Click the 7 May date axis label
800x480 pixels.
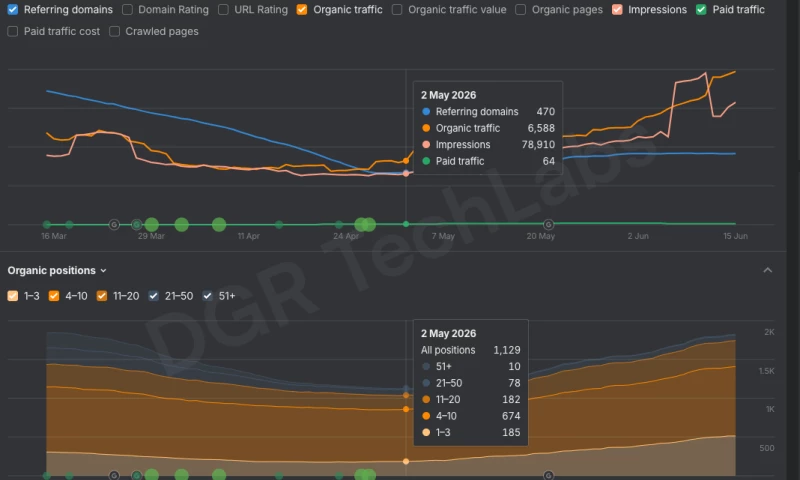443,236
